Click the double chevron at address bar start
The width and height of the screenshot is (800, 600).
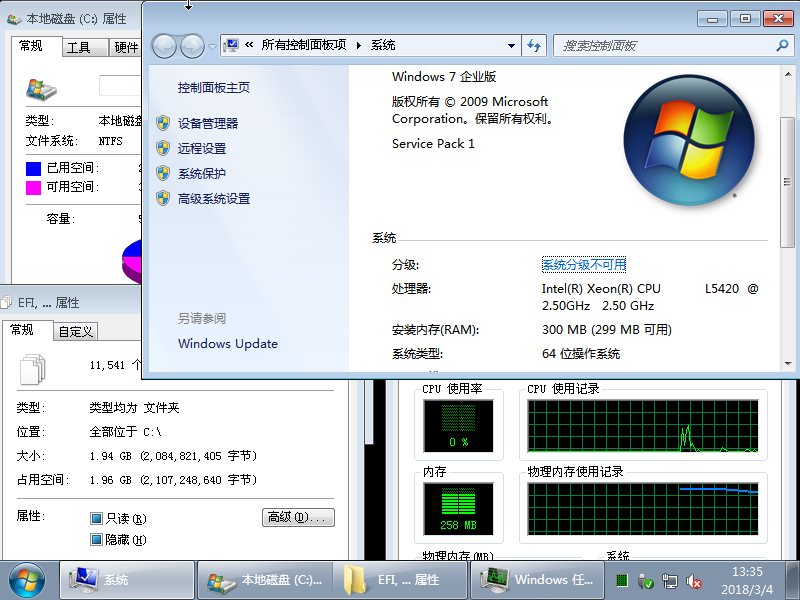click(x=249, y=45)
